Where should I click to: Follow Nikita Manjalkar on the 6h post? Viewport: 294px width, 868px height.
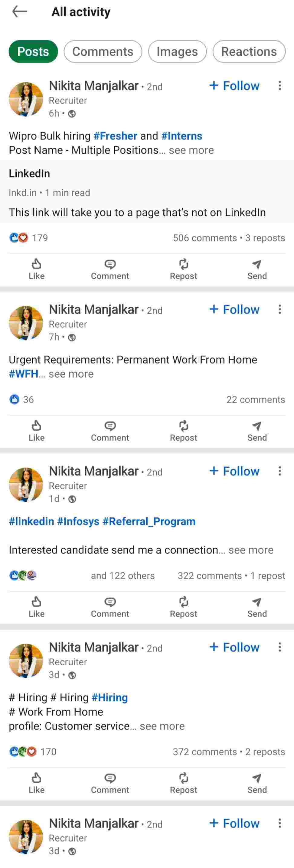[x=235, y=86]
